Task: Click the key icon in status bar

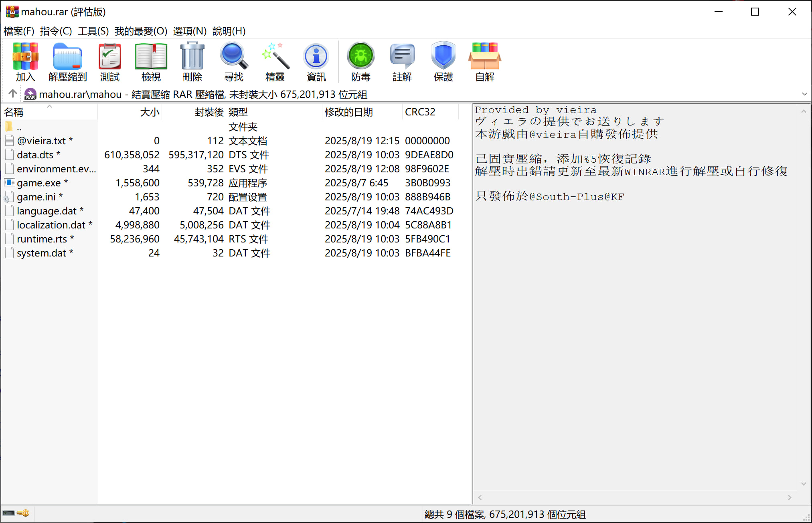Action: pos(23,513)
